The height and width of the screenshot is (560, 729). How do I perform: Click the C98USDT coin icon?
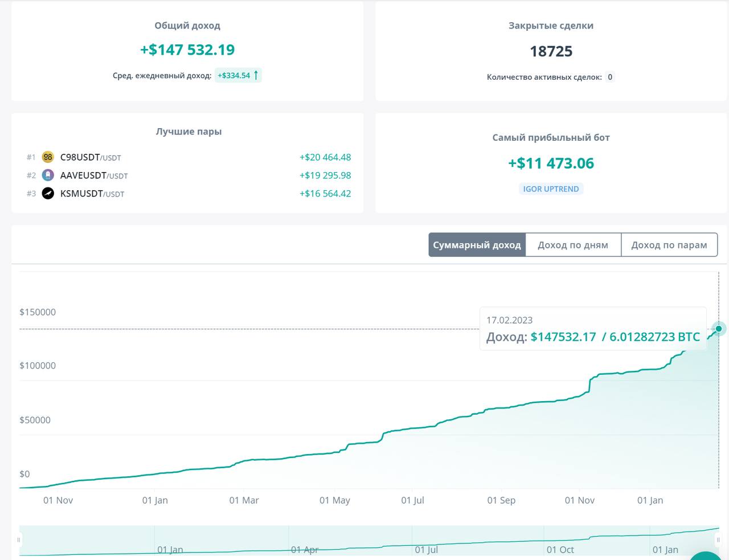pyautogui.click(x=48, y=157)
